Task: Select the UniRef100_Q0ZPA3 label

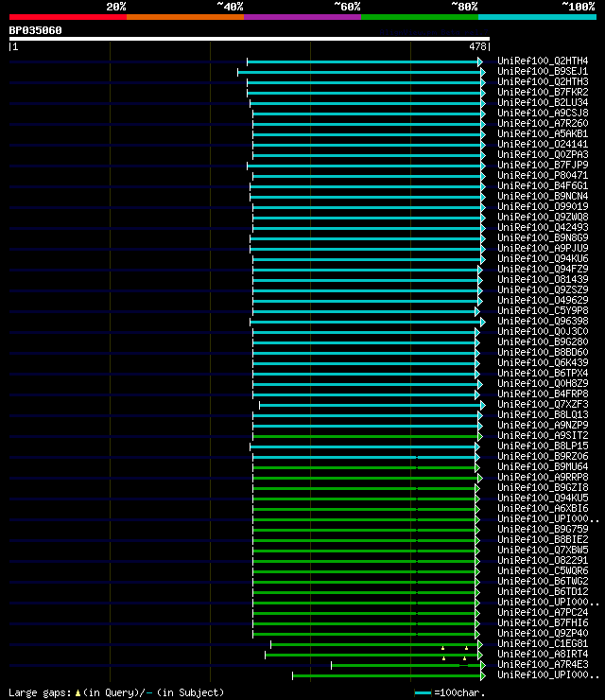Action: click(x=543, y=154)
